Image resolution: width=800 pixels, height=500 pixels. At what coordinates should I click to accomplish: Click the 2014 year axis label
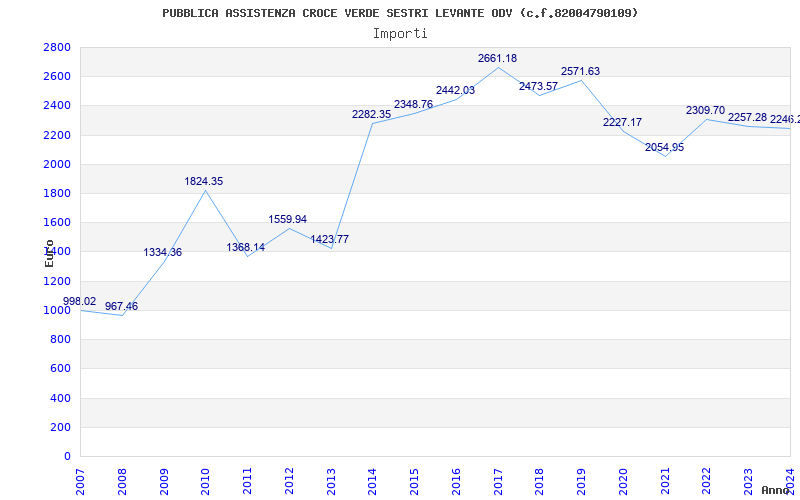pos(373,482)
